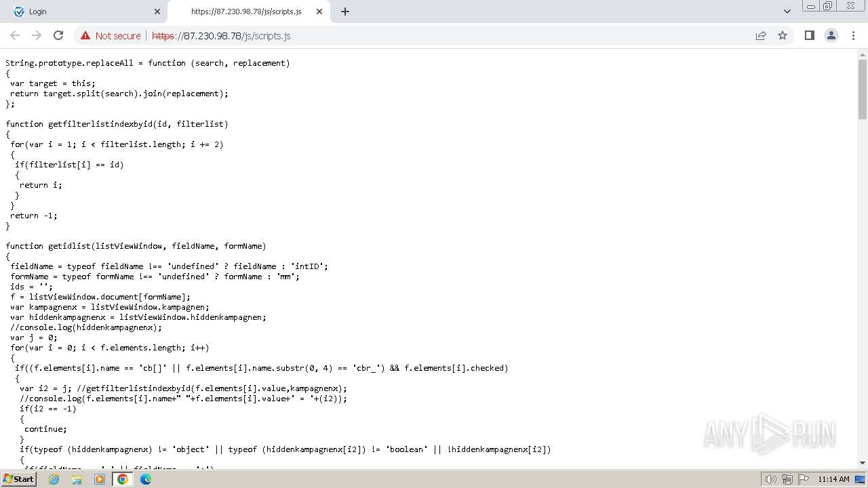Close the Login tab
The height and width of the screenshot is (488, 868).
tap(157, 12)
